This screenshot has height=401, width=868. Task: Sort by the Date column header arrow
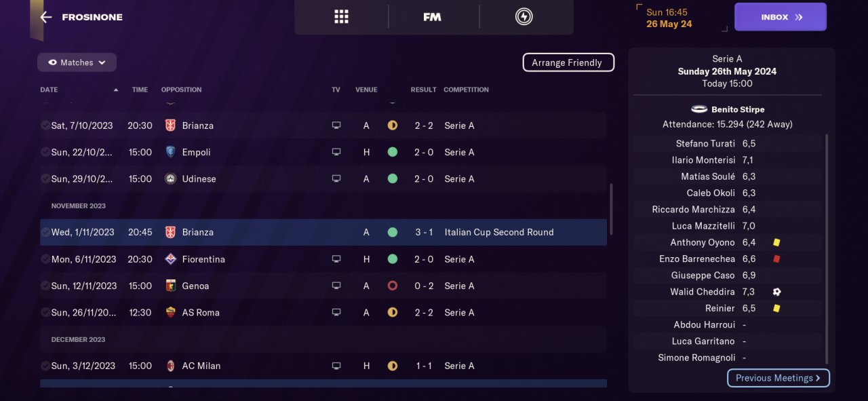tap(116, 90)
